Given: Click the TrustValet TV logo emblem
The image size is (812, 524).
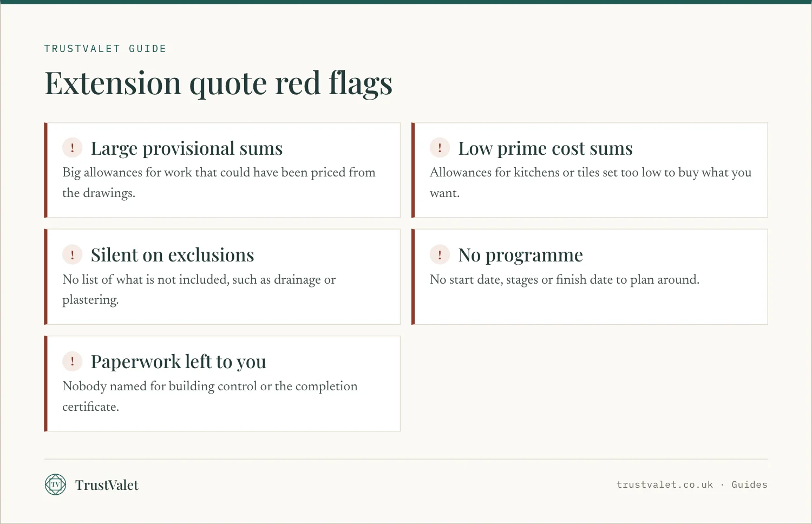Looking at the screenshot, I should 55,484.
